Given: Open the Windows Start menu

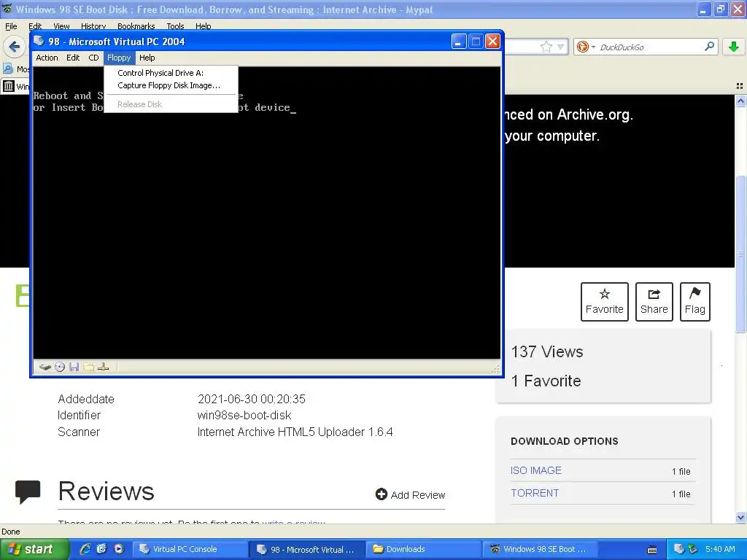Looking at the screenshot, I should click(x=34, y=549).
